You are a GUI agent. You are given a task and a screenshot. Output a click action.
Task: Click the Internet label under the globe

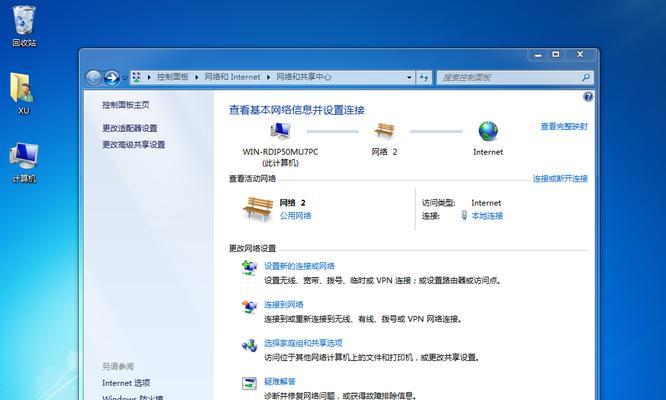[x=488, y=152]
